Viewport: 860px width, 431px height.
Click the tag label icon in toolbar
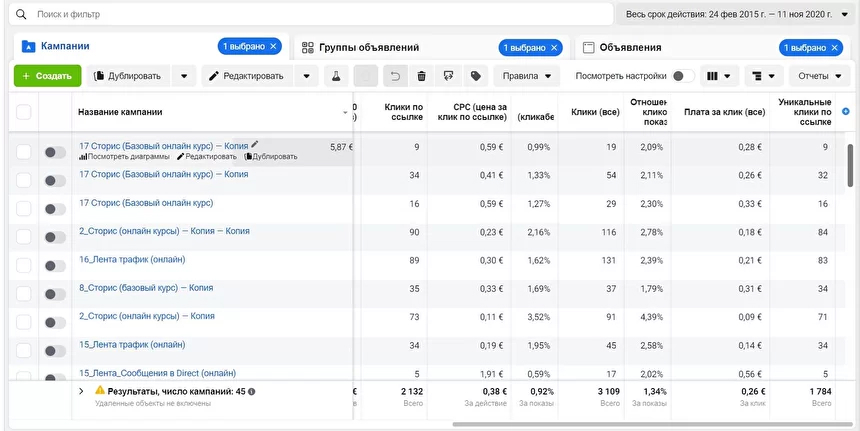[x=476, y=76]
